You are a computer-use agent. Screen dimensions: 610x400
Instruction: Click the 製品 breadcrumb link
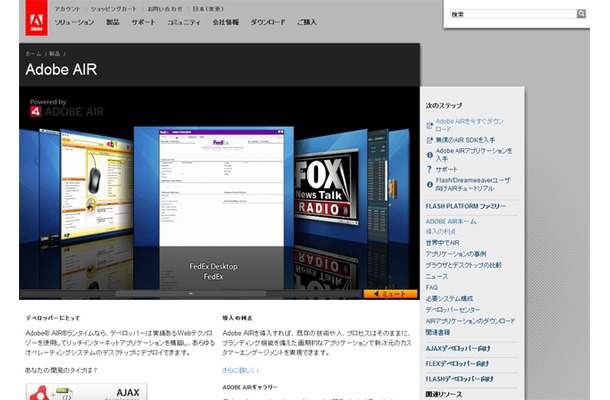point(54,54)
